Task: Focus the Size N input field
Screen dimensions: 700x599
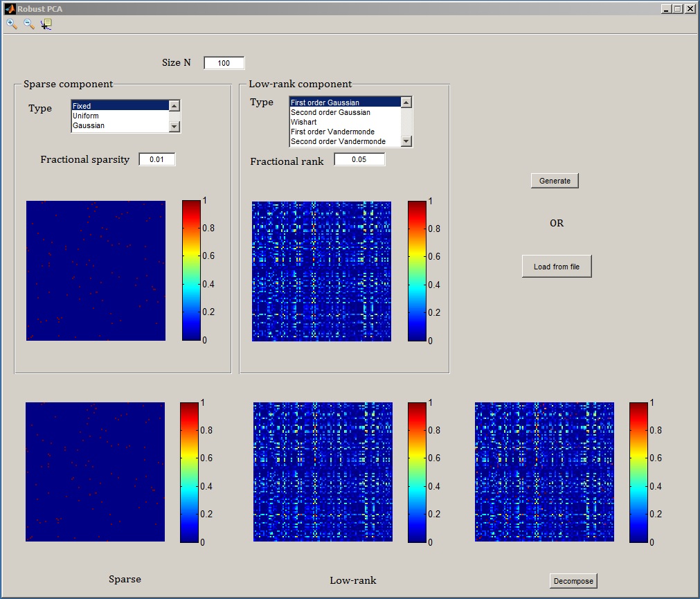Action: (224, 63)
